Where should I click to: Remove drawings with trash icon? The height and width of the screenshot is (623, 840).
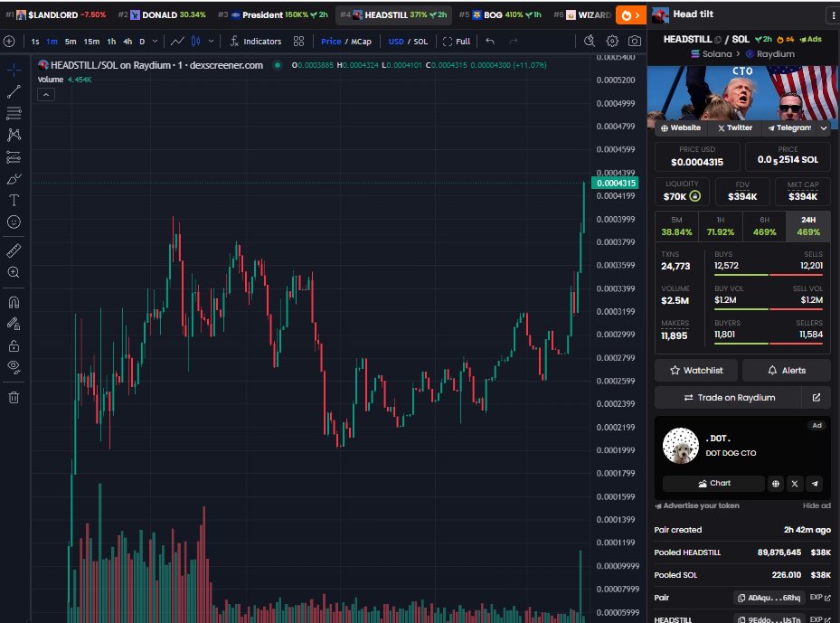point(14,398)
